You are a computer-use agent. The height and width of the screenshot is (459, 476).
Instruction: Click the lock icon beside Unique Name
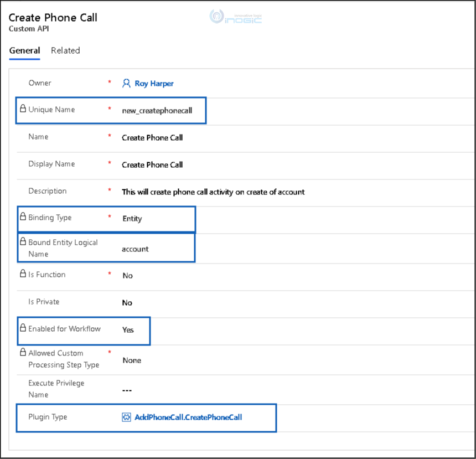click(x=23, y=109)
